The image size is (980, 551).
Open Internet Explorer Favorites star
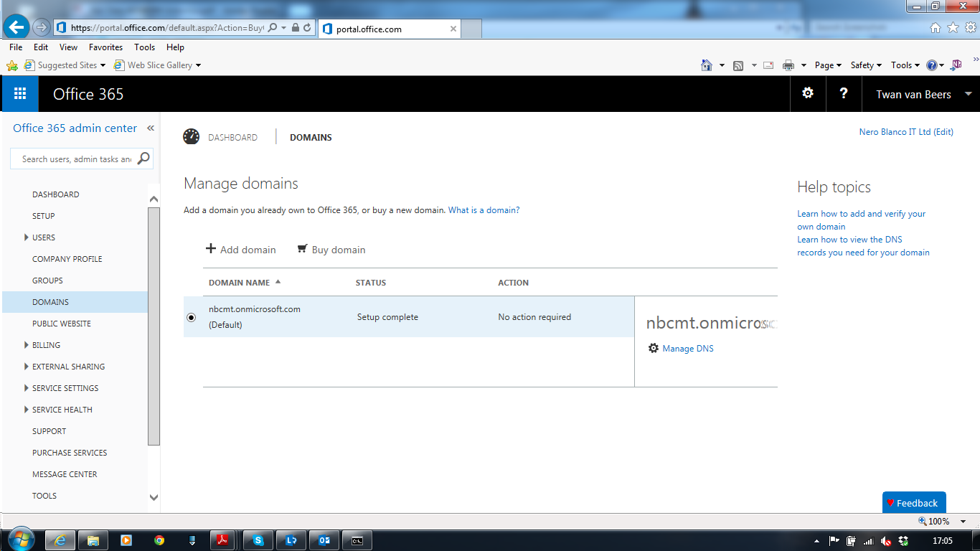click(953, 28)
